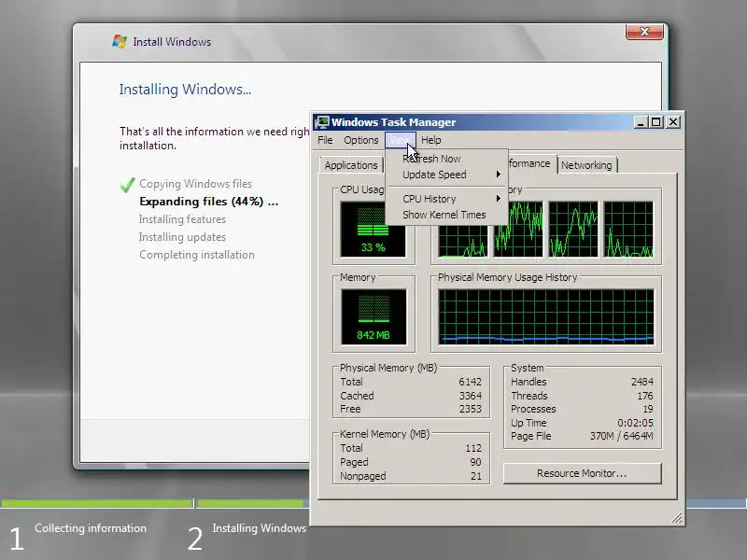Click the Free memory value 2353

point(471,409)
